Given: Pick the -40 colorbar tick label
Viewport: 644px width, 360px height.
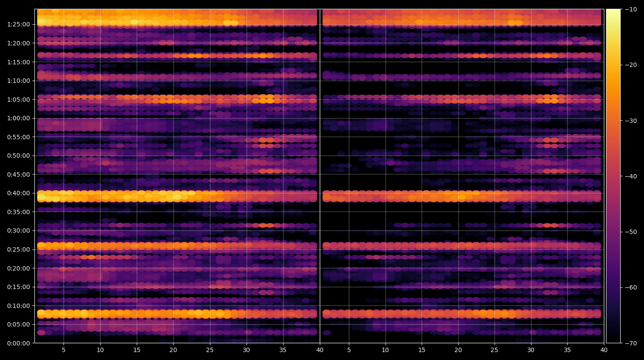Looking at the screenshot, I should pyautogui.click(x=631, y=176).
